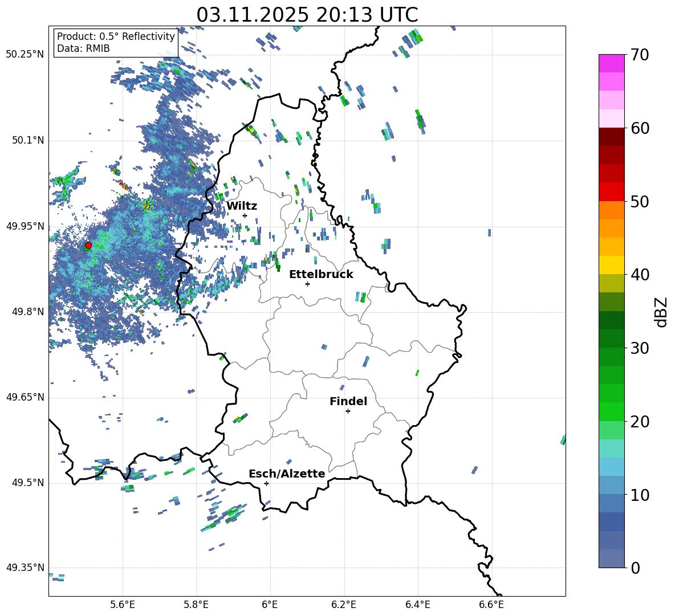Click the yellow colorbar segment near 40

(611, 265)
